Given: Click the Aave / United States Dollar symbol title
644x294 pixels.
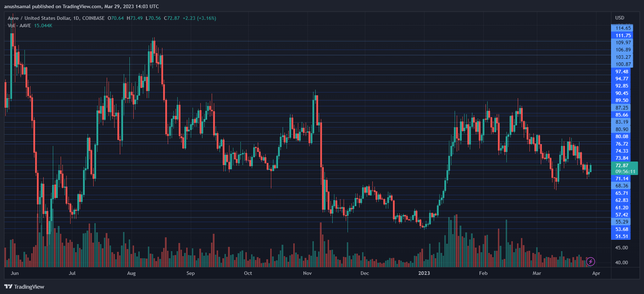Looking at the screenshot, I should click(56, 18).
